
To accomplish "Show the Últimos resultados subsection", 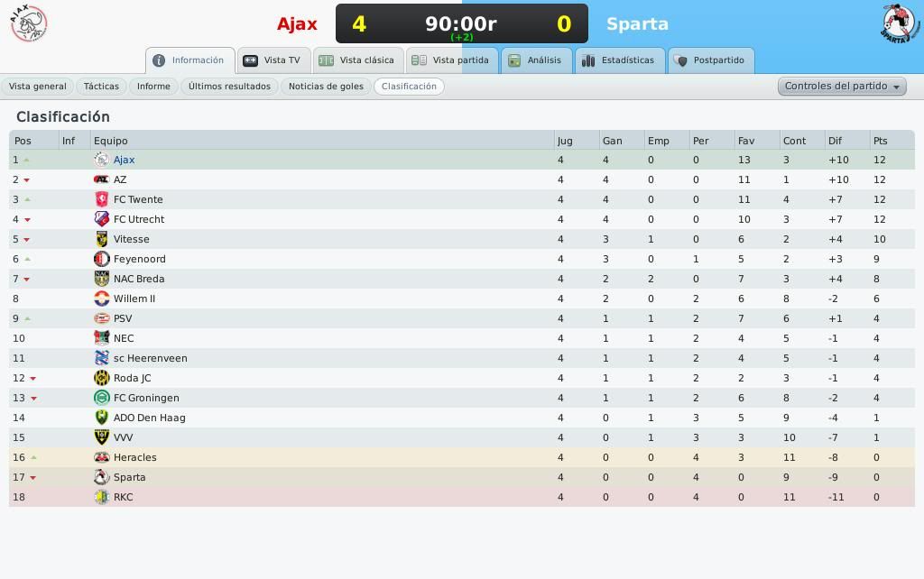I will click(x=229, y=86).
